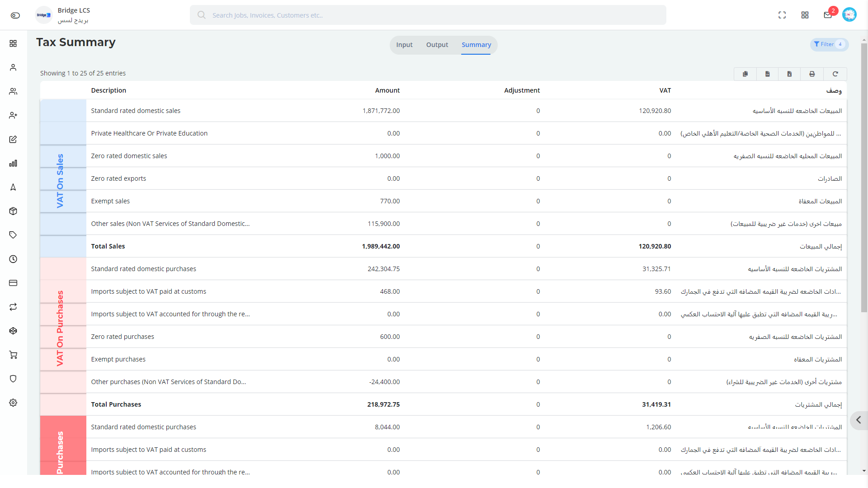The image size is (868, 488).
Task: Click the fullscreen expand icon
Action: [782, 15]
